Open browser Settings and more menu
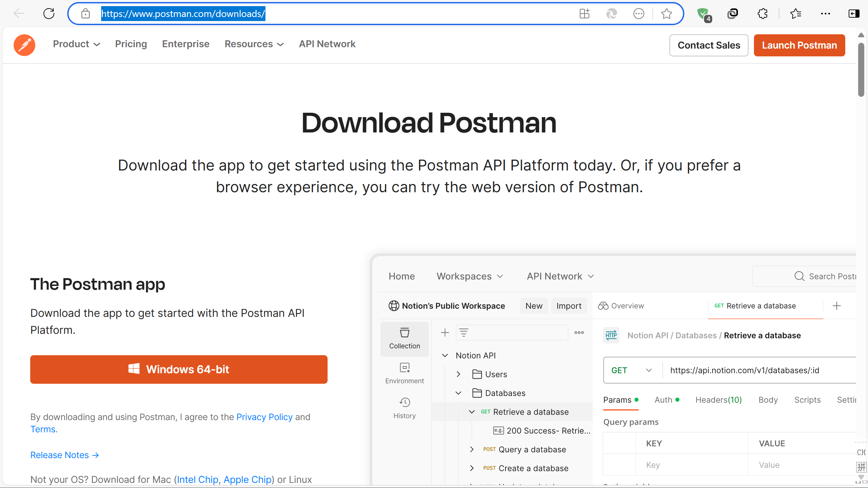Viewport: 868px width, 488px height. pos(825,14)
